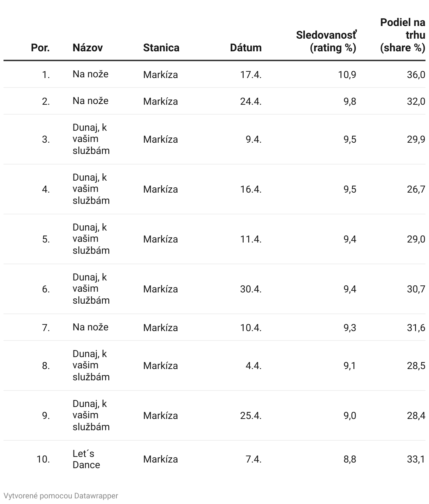The width and height of the screenshot is (429, 504).
Task: Click Na nože title in row 1
Action: [90, 74]
